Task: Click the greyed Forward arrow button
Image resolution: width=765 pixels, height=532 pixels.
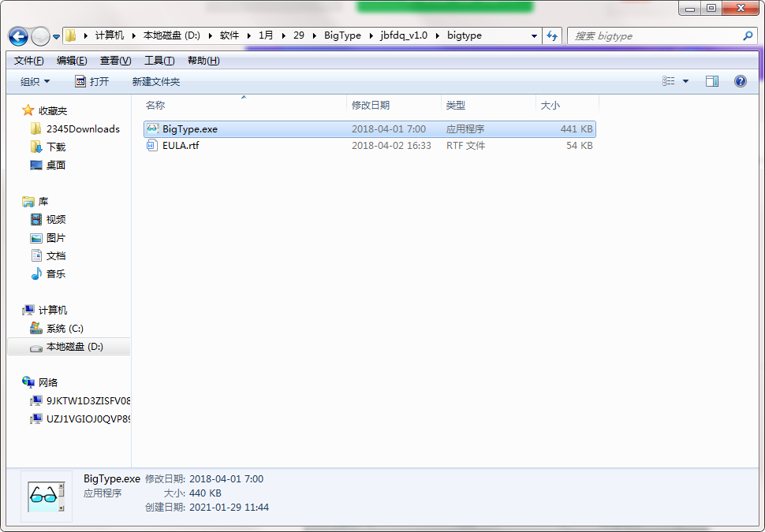Action: (x=40, y=36)
